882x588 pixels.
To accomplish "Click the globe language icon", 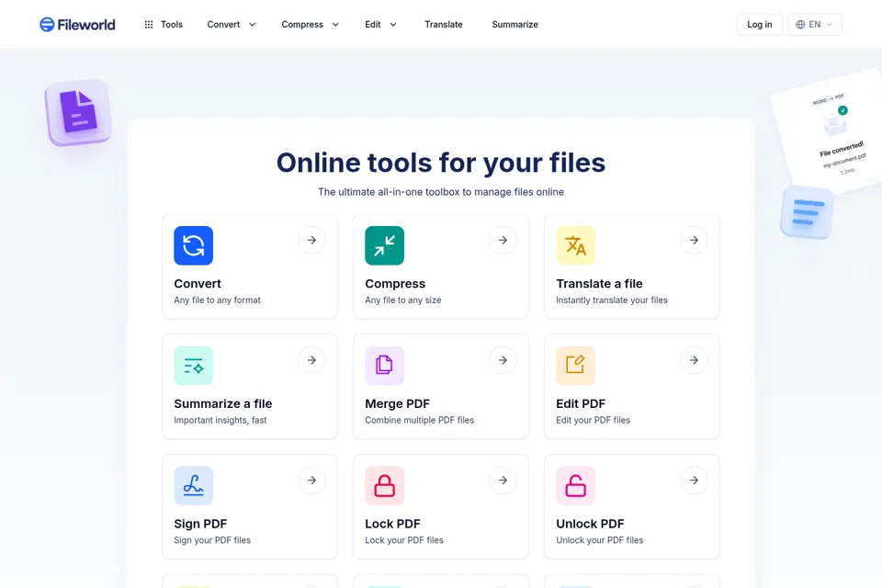I will coord(800,24).
